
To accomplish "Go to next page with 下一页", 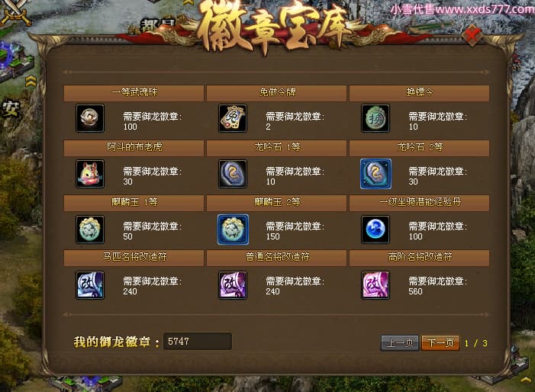I will coord(440,342).
